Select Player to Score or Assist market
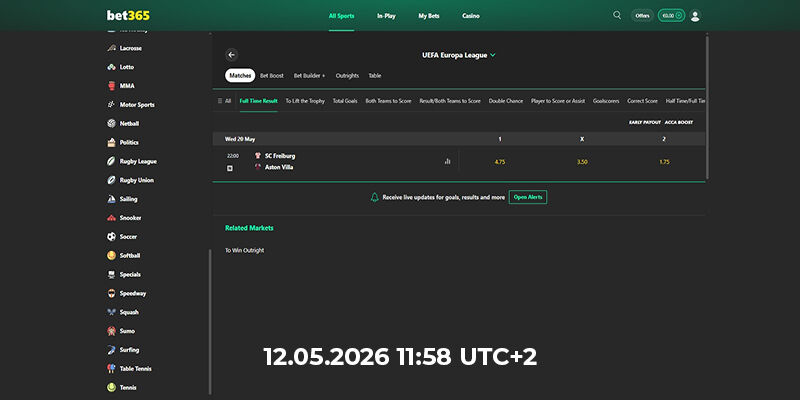Viewport: 800px width, 400px height. 558,101
